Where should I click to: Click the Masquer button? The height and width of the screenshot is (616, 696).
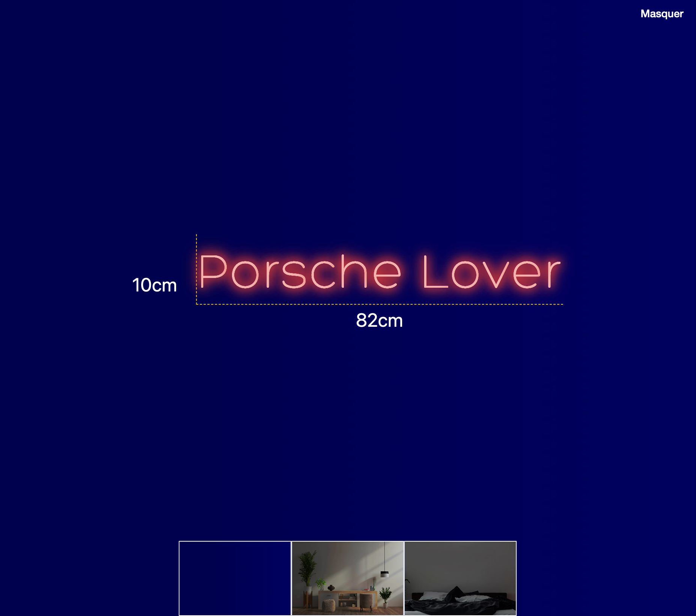pos(662,14)
